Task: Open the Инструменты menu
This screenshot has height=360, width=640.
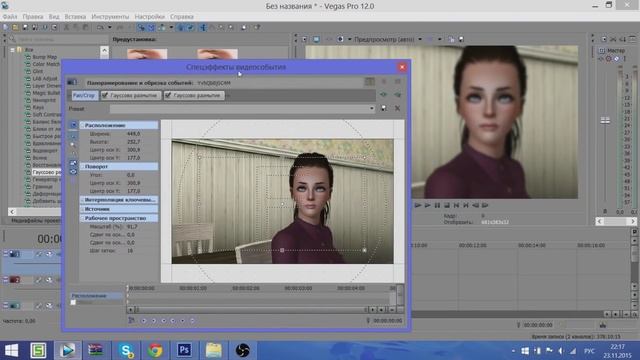Action: (x=110, y=17)
